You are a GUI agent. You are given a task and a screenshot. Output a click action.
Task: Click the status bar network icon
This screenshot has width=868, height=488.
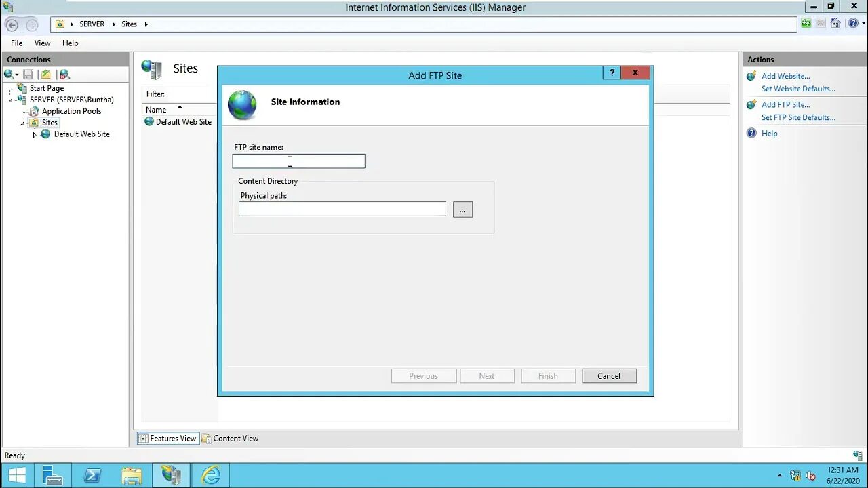[858, 455]
